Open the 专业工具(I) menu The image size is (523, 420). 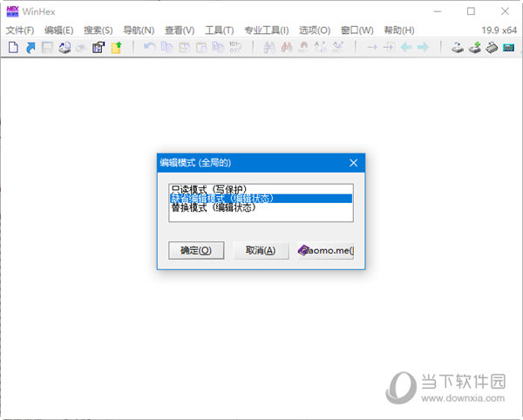[x=267, y=30]
